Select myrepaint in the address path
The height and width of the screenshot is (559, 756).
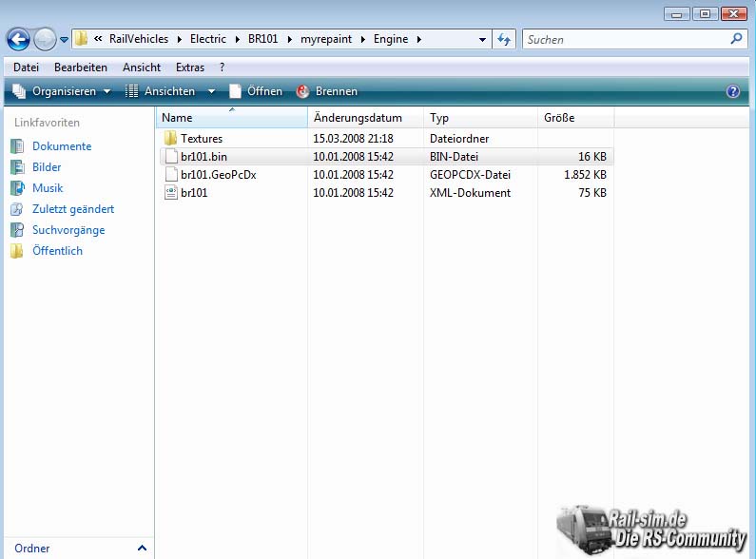pos(326,39)
